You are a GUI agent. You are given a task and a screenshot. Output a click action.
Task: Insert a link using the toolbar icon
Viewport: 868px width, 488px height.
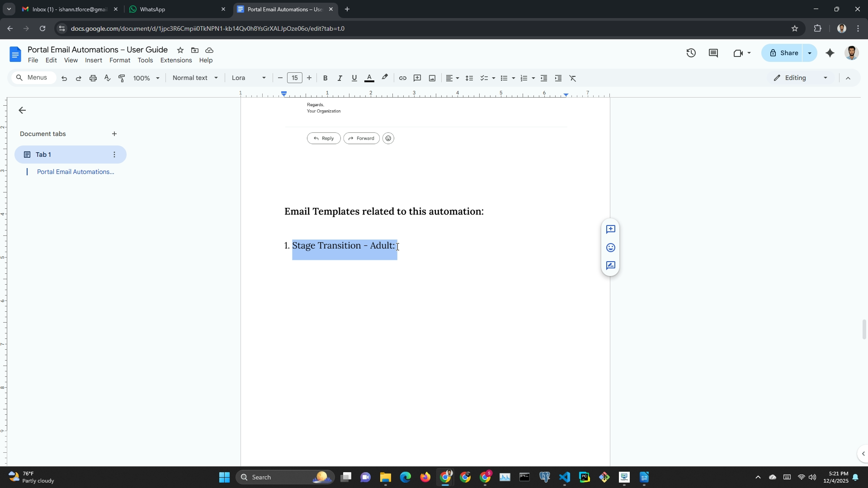[402, 78]
